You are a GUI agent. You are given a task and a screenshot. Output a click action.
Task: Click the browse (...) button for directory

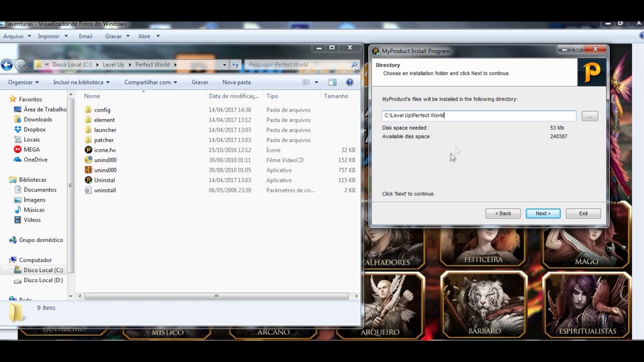590,116
